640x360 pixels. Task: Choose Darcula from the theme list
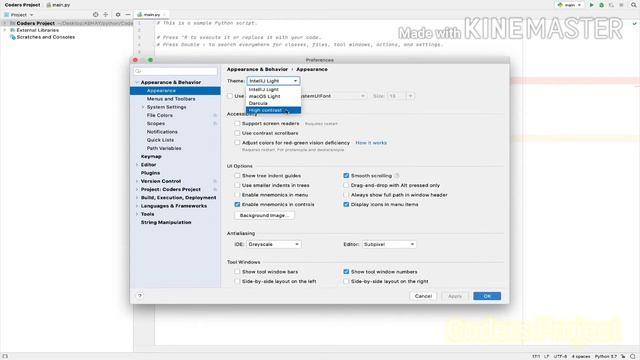[273, 103]
